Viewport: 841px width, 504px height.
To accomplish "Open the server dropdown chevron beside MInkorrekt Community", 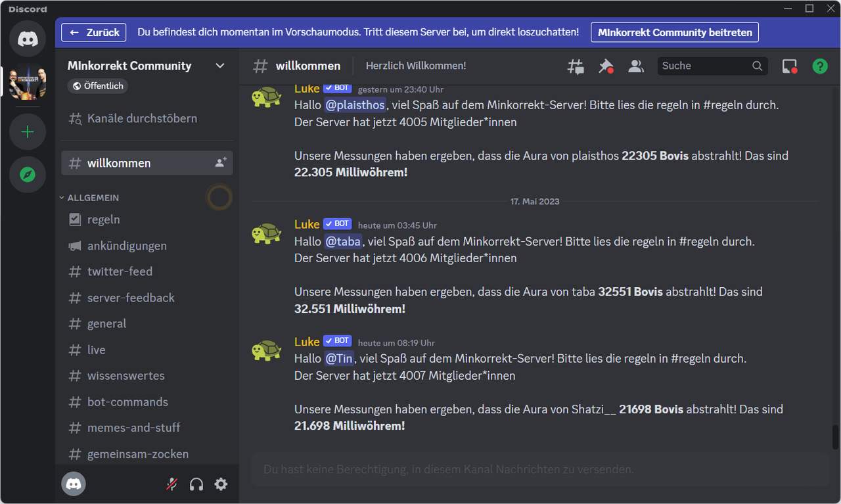I will point(220,66).
